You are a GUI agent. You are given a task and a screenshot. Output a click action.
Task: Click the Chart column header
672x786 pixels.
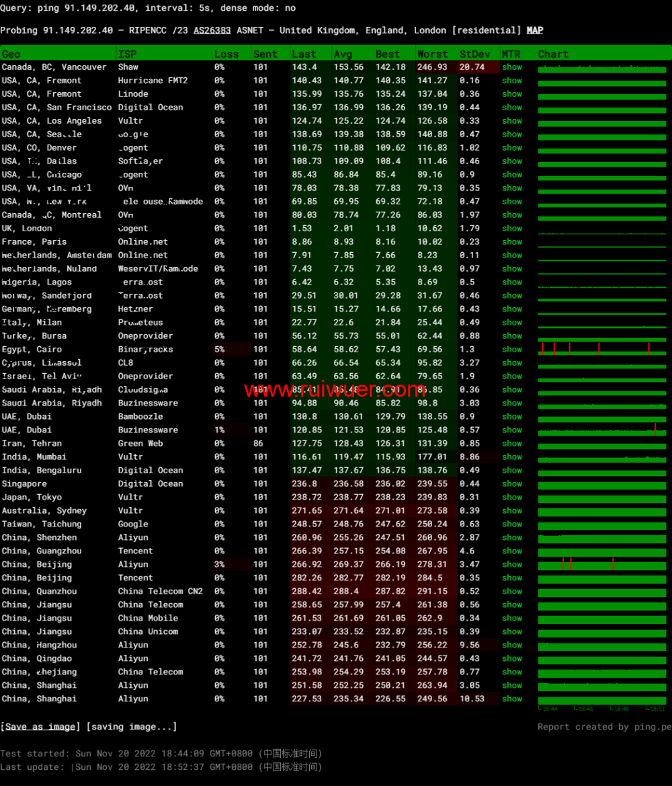click(553, 54)
